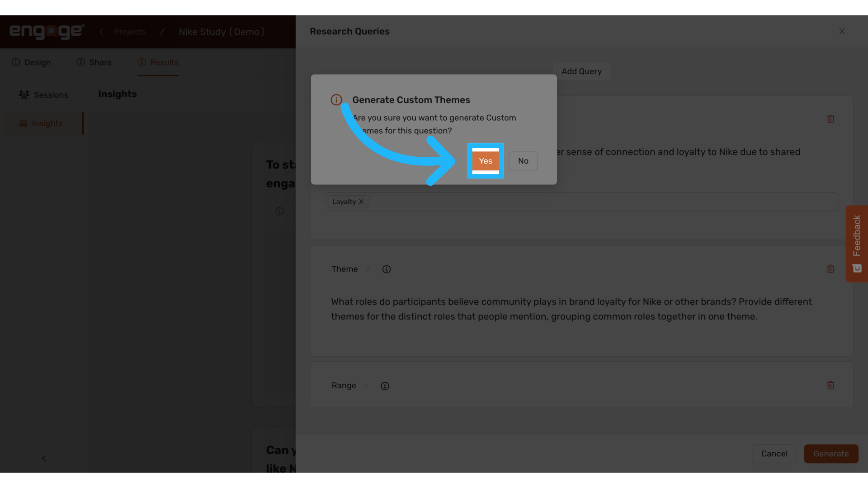Expand the Theme query type dropdown
The height and width of the screenshot is (488, 868).
pyautogui.click(x=351, y=269)
